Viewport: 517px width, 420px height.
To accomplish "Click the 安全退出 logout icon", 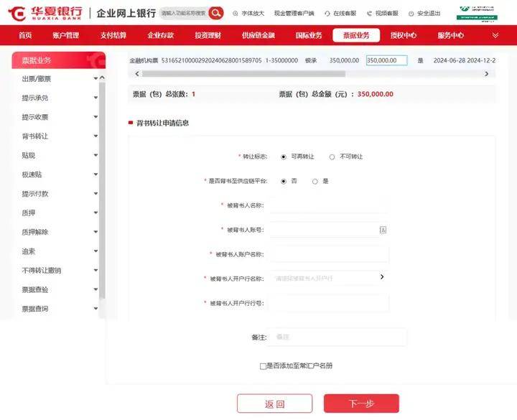I will tap(411, 14).
